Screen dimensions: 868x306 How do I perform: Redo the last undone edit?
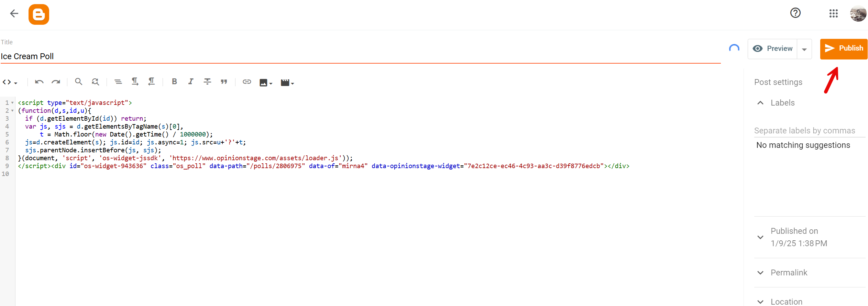click(x=56, y=82)
